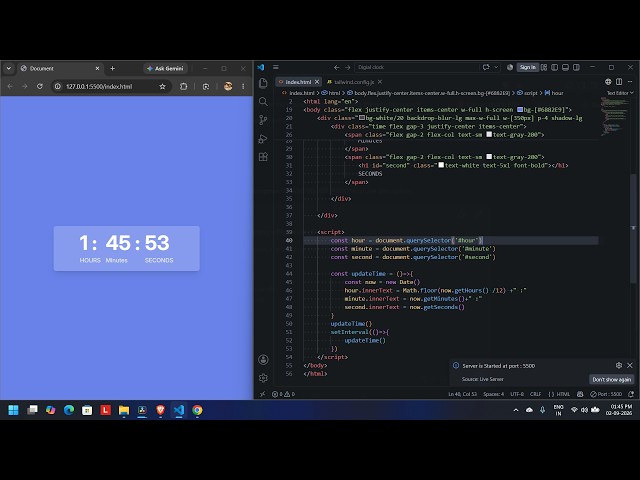Open Chrome extensions puzzle icon
Screen dimensions: 640x480
coord(184,87)
